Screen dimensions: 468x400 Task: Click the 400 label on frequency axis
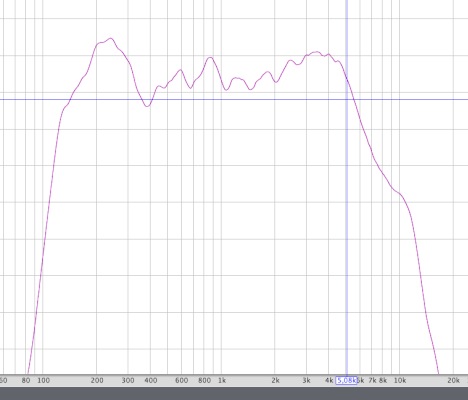tap(151, 380)
